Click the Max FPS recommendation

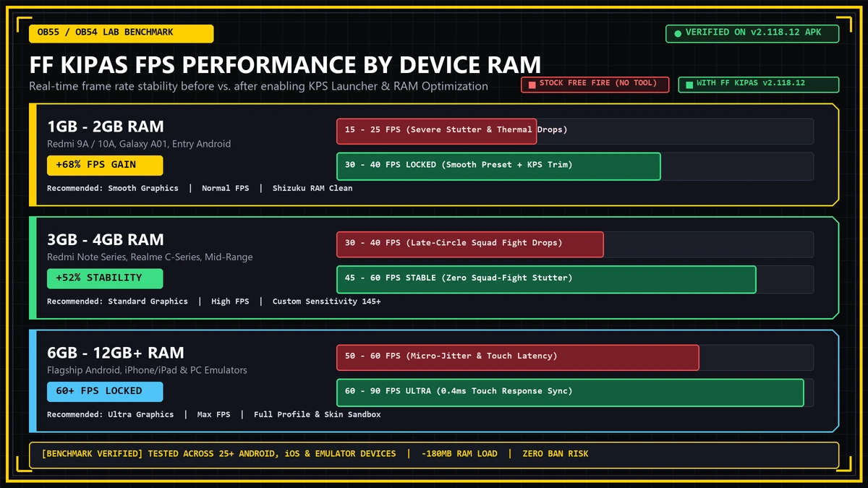coord(213,415)
